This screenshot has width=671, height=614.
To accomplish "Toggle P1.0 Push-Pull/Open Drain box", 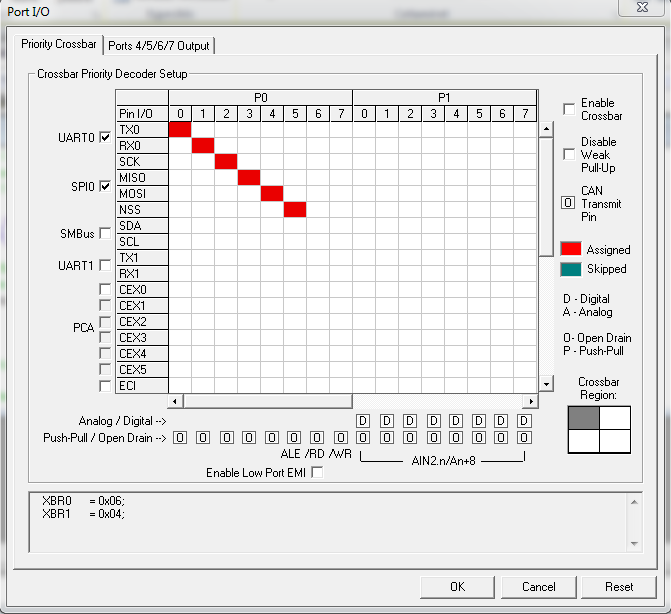I will (363, 437).
